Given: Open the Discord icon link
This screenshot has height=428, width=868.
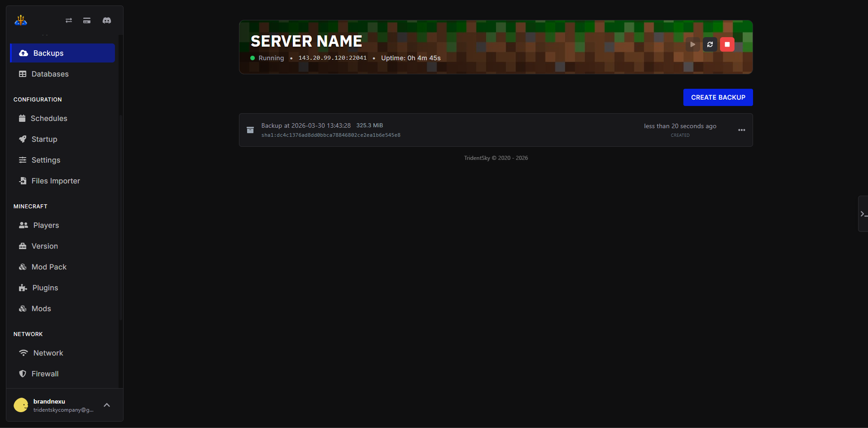Looking at the screenshot, I should pyautogui.click(x=107, y=20).
